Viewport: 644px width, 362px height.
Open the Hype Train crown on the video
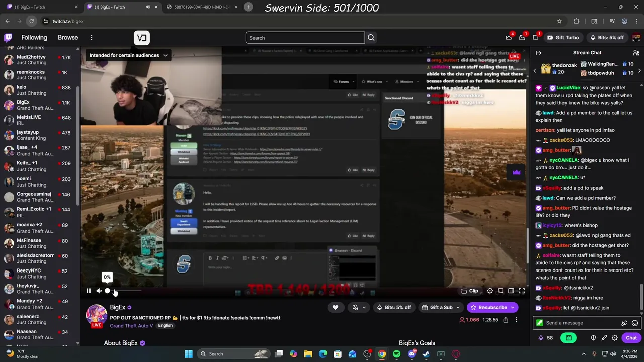coord(516,172)
